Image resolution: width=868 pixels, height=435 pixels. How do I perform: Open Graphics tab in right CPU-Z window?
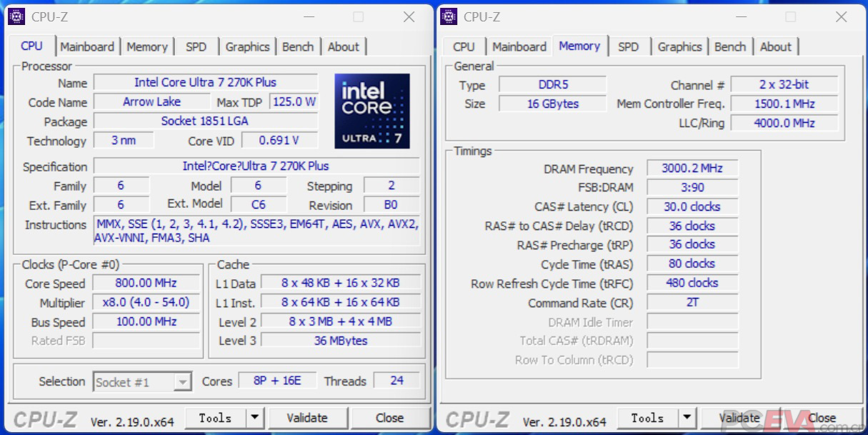point(679,46)
